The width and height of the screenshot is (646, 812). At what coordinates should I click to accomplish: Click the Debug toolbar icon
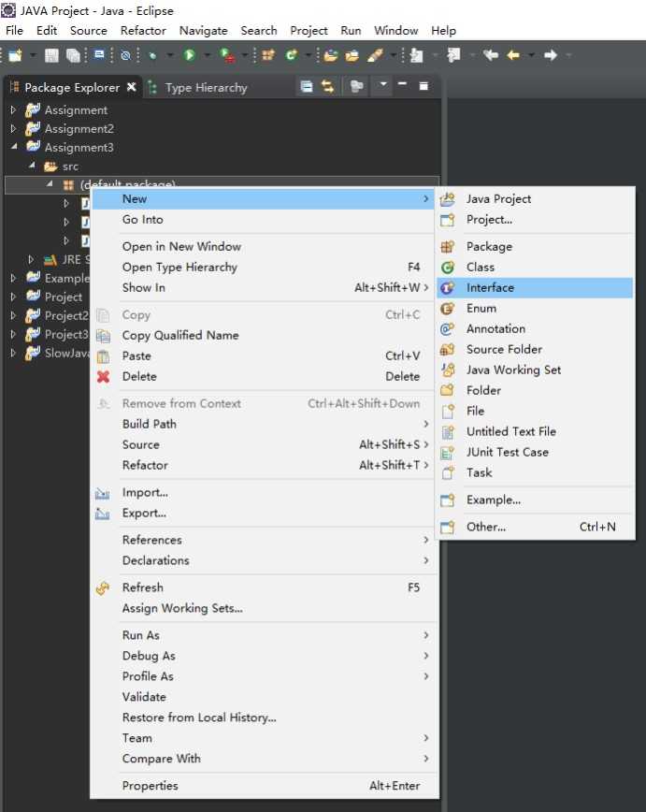click(x=152, y=55)
